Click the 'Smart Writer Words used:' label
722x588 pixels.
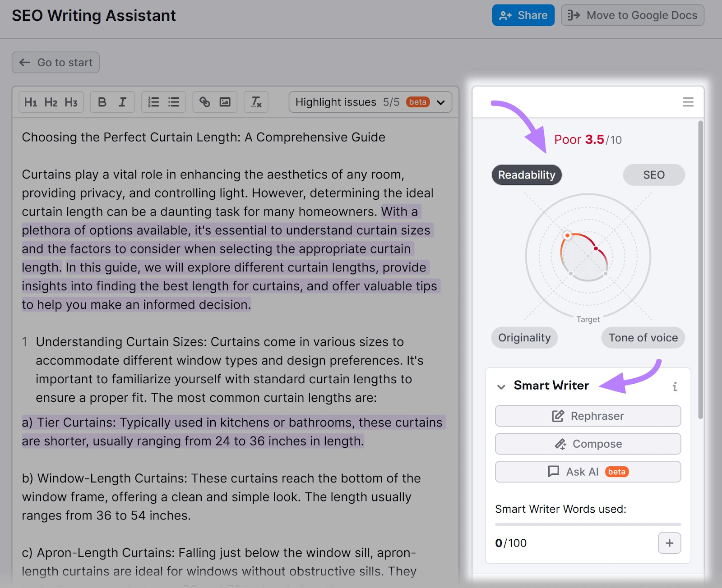[x=560, y=509]
